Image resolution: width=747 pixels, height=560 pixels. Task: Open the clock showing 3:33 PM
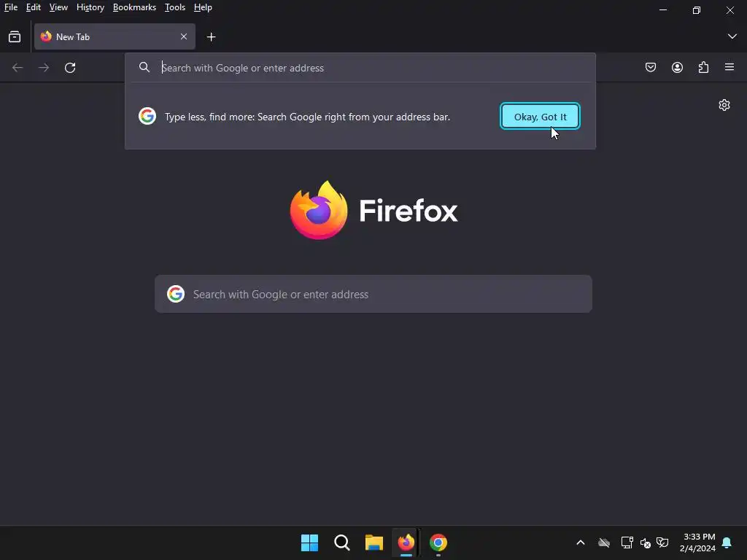click(x=698, y=542)
